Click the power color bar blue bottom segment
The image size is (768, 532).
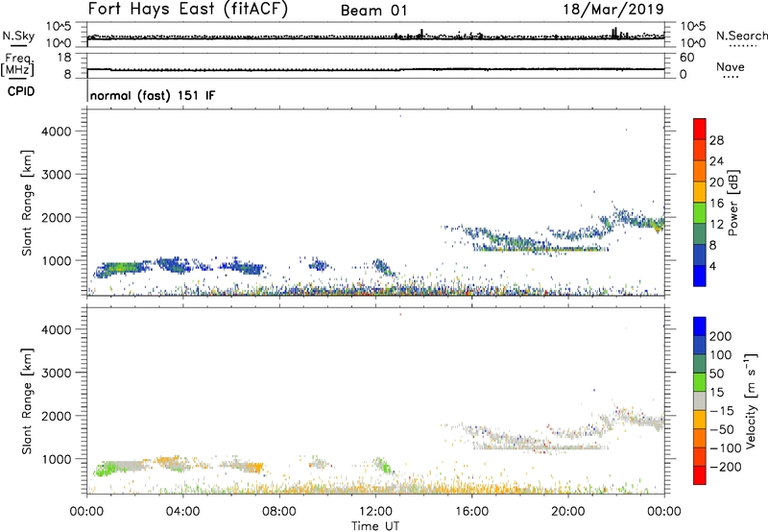coord(700,276)
